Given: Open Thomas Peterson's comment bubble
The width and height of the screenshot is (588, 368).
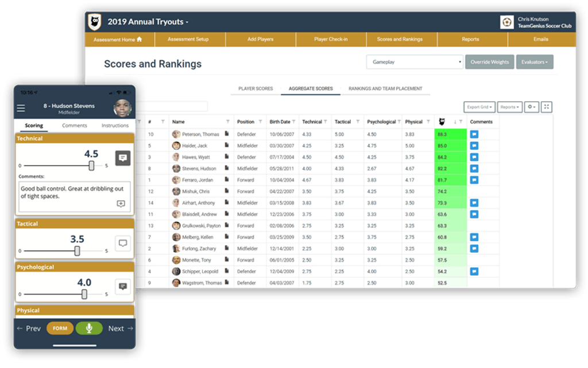Looking at the screenshot, I should click(474, 134).
